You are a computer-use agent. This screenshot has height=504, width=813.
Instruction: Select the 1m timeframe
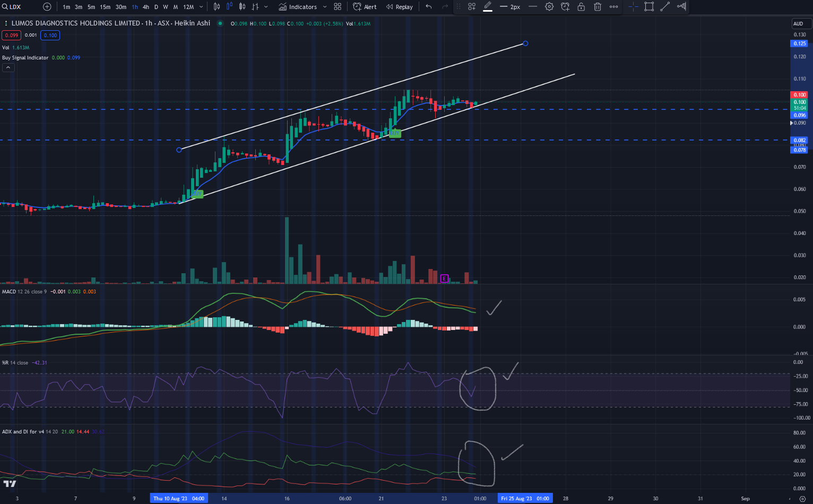point(66,7)
